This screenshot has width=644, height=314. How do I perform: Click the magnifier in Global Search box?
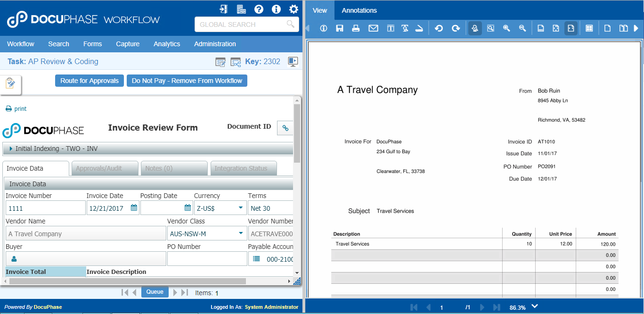pyautogui.click(x=291, y=24)
